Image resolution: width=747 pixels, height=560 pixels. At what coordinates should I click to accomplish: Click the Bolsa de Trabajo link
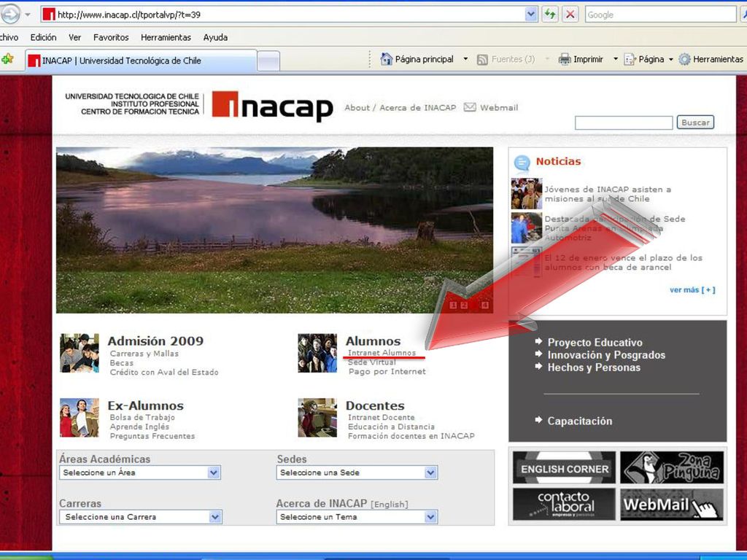click(142, 417)
